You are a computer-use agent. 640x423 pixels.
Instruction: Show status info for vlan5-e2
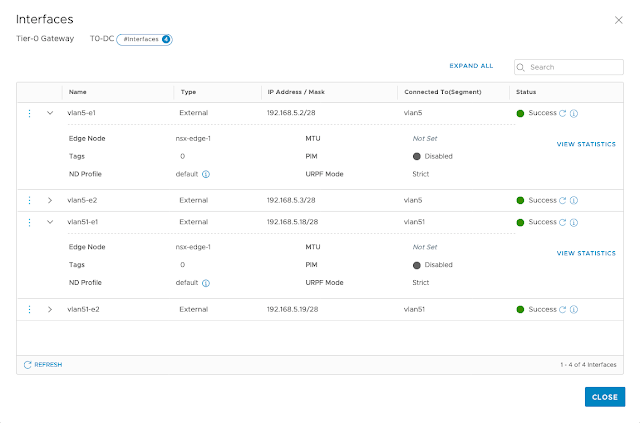click(x=574, y=200)
